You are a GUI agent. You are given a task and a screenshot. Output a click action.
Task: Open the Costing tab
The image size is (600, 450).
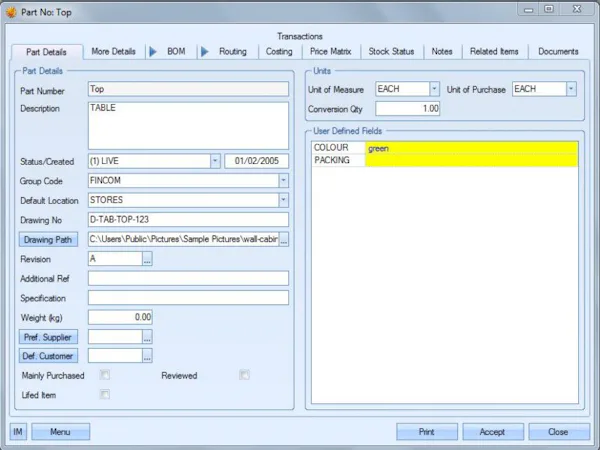coord(279,51)
